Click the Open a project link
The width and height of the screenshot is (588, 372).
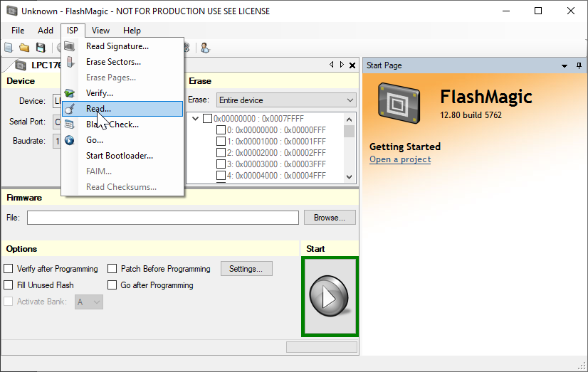tap(400, 159)
